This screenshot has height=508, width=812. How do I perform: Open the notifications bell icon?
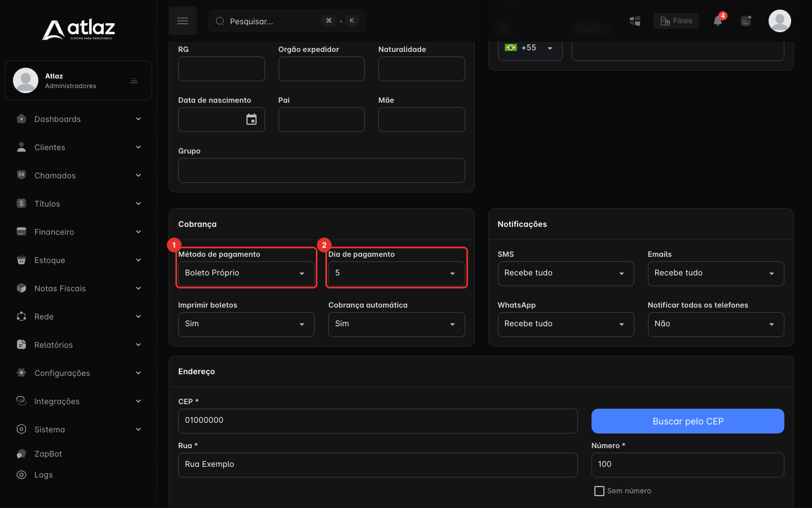(x=718, y=21)
